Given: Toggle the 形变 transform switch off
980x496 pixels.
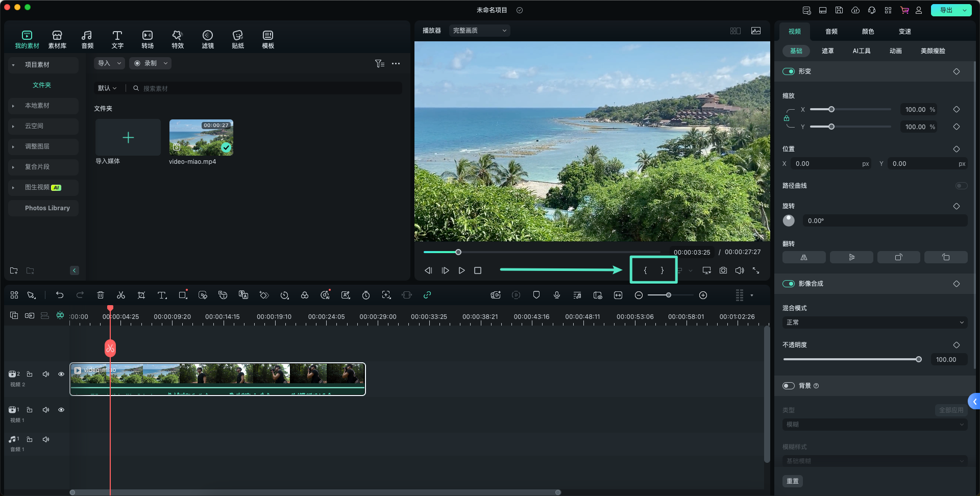Looking at the screenshot, I should pos(789,71).
